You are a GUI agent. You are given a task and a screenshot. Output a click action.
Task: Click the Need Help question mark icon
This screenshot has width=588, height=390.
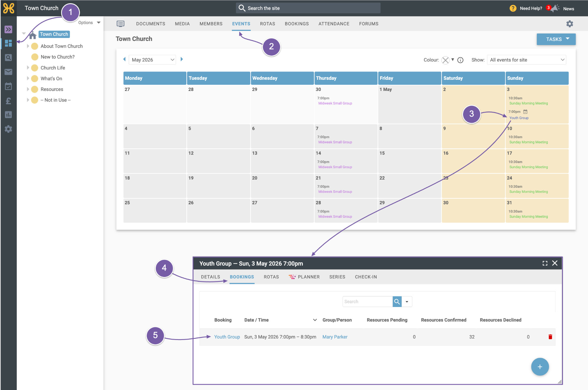[513, 8]
